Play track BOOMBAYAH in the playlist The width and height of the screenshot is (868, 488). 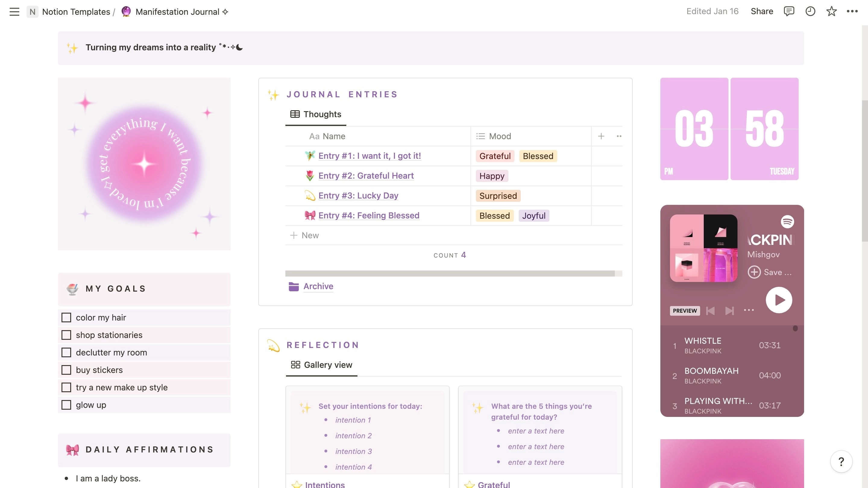[732, 376]
